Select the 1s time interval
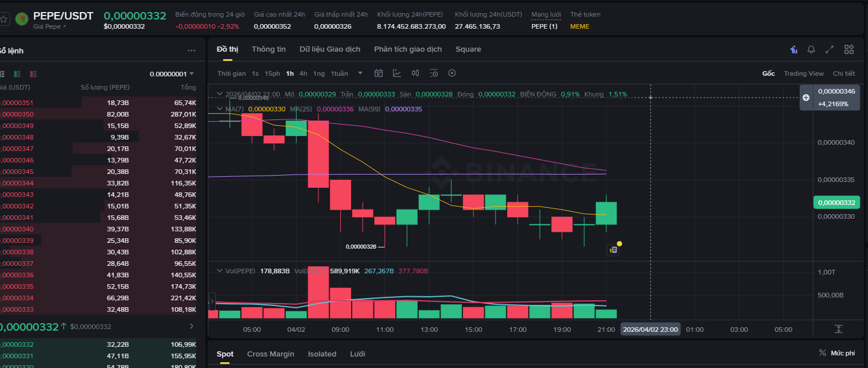The height and width of the screenshot is (368, 868). click(255, 73)
